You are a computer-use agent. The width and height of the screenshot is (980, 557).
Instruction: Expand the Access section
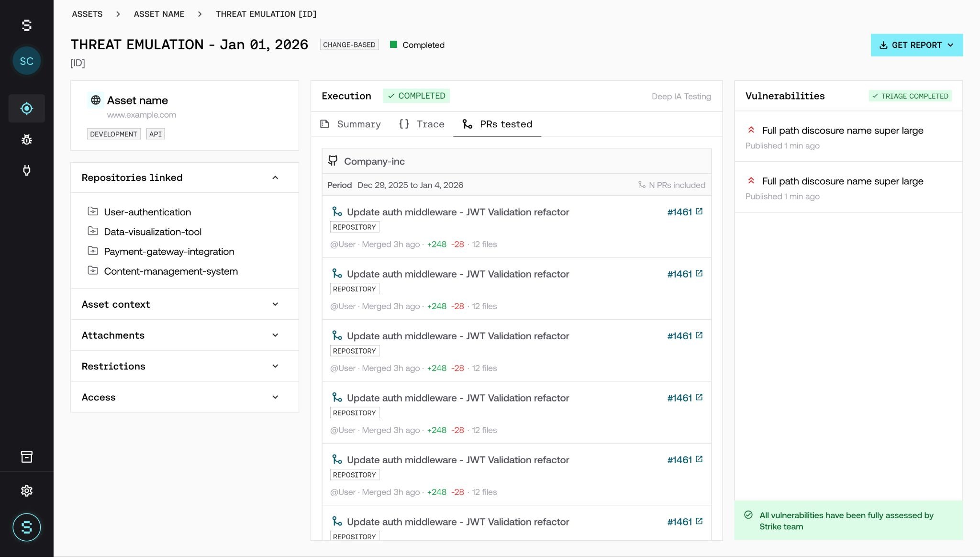pyautogui.click(x=275, y=397)
